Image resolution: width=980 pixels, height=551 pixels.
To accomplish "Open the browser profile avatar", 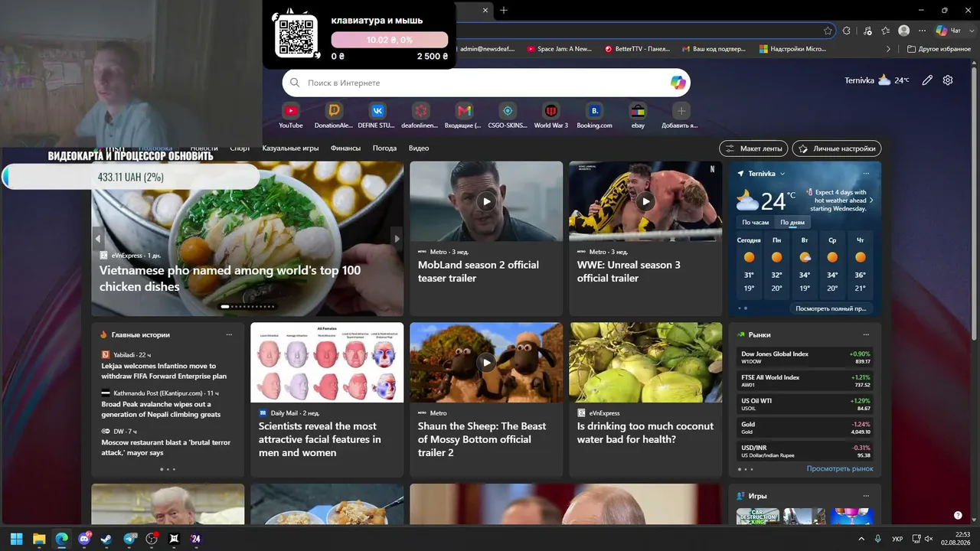I will pos(904,31).
